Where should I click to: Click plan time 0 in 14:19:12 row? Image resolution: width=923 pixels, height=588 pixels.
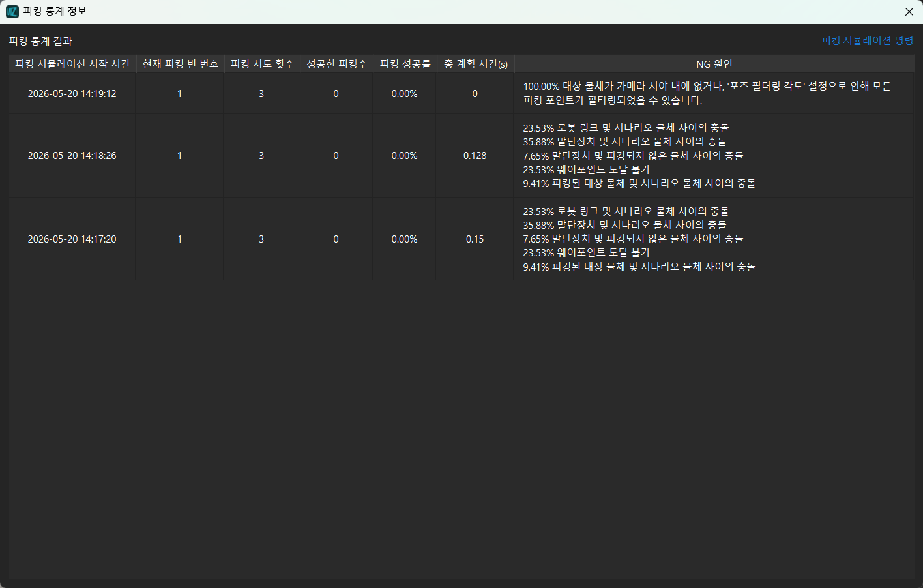(x=475, y=94)
